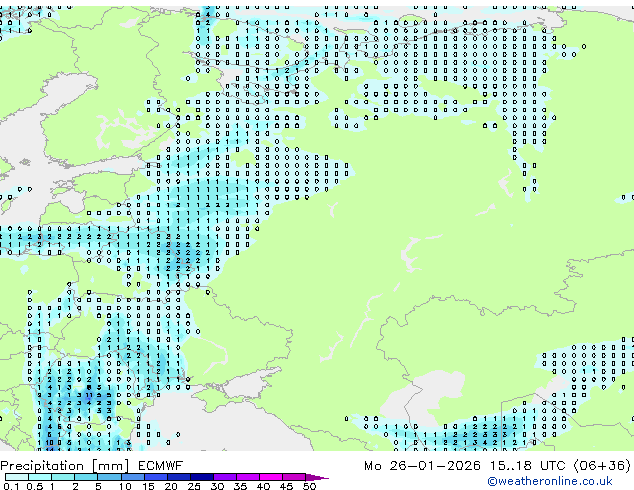Click the 'ECMWF' model label
The height and width of the screenshot is (490, 634).
point(161,466)
